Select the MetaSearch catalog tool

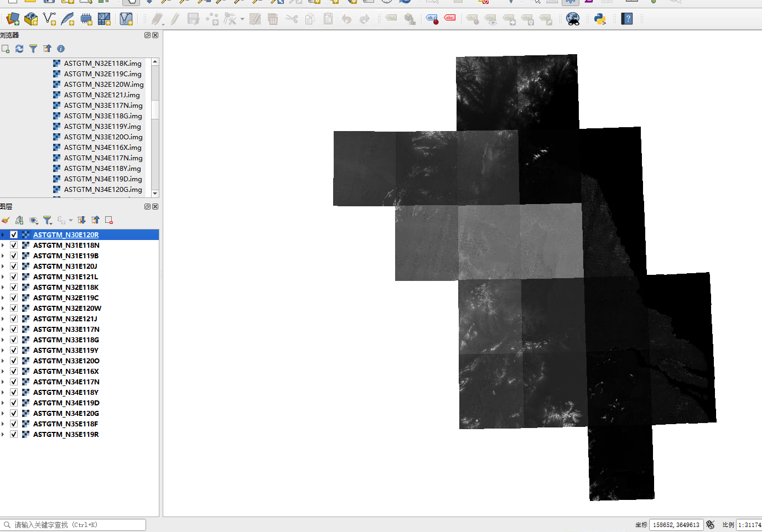(572, 18)
